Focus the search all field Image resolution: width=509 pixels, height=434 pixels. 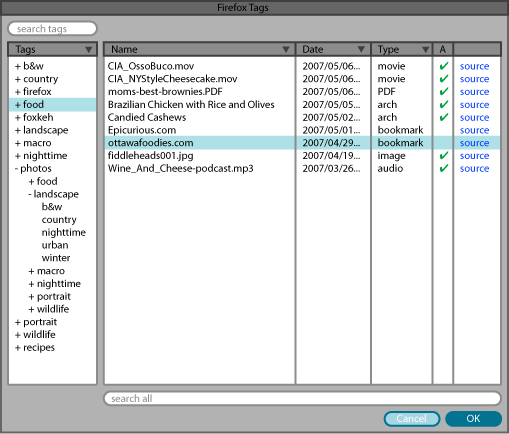pos(302,398)
